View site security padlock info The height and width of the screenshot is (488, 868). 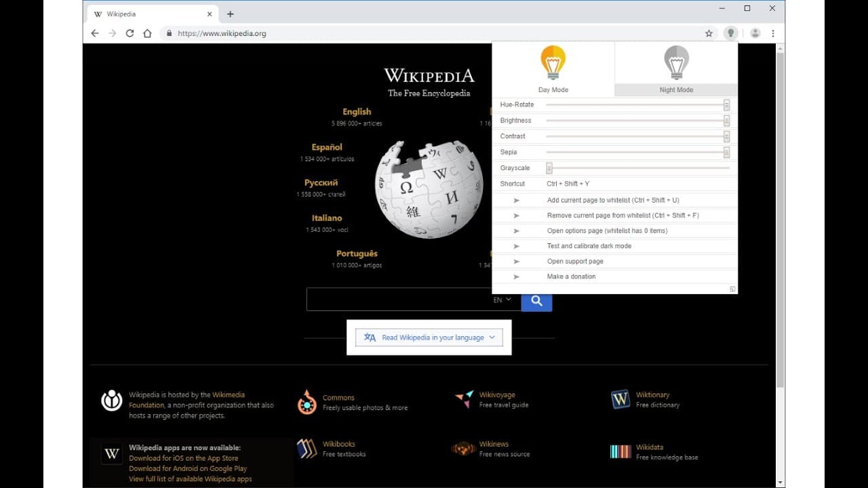click(x=168, y=33)
